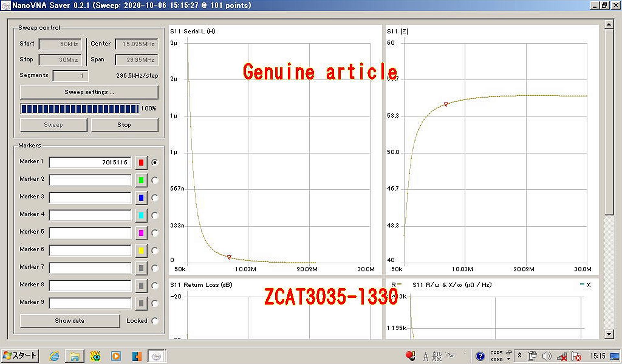The image size is (622, 364).
Task: Select Marker 9 radio button
Action: pyautogui.click(x=155, y=303)
